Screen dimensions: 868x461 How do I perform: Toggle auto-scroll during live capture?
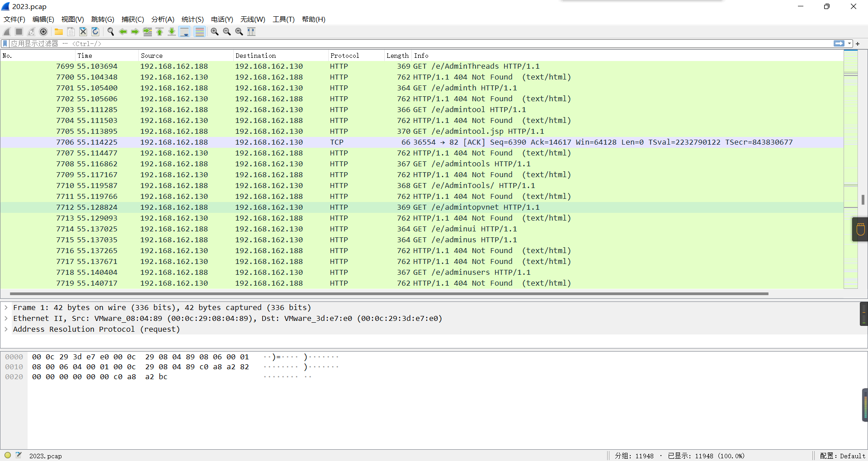[184, 32]
